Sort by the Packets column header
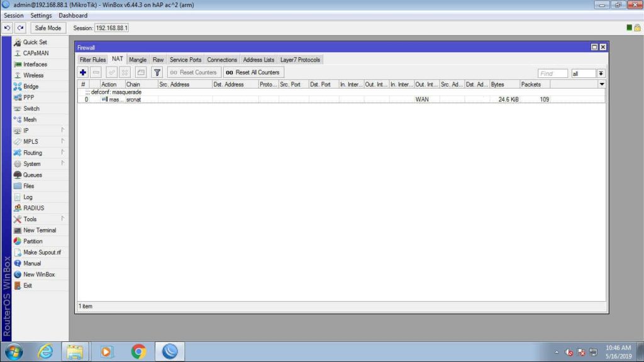This screenshot has height=362, width=644. [x=535, y=85]
